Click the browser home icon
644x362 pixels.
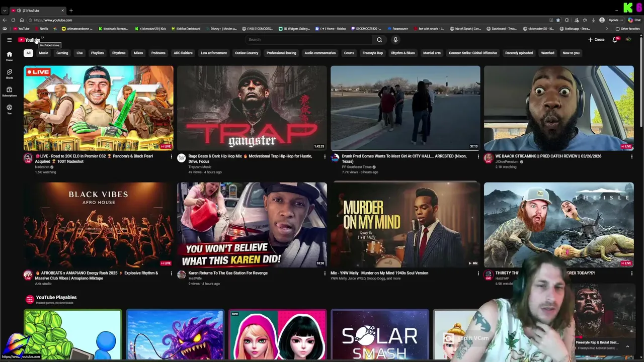(21, 20)
